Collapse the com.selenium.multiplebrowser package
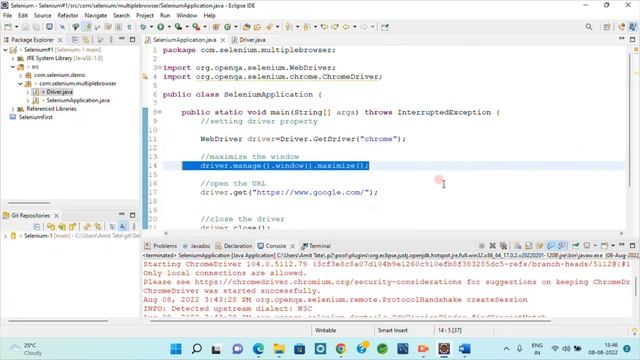The image size is (640, 360). point(20,84)
